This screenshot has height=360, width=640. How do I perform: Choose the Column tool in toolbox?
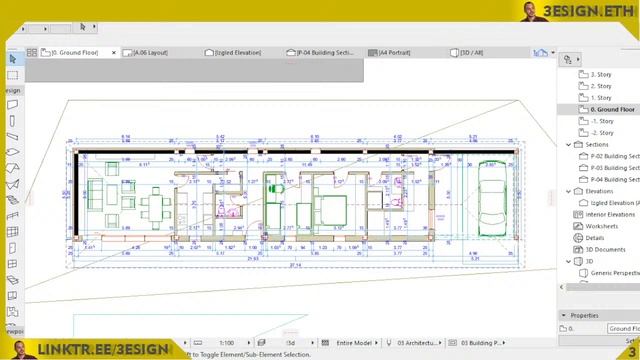[13, 121]
